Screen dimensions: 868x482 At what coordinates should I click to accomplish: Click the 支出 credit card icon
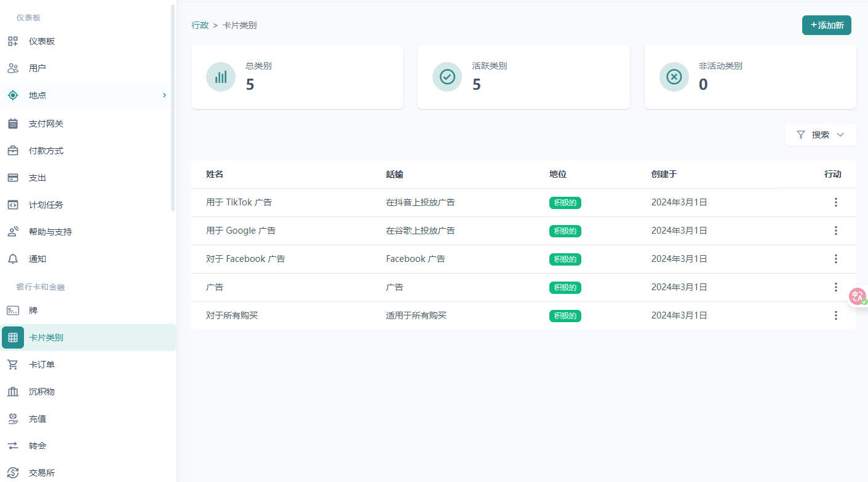pyautogui.click(x=13, y=178)
